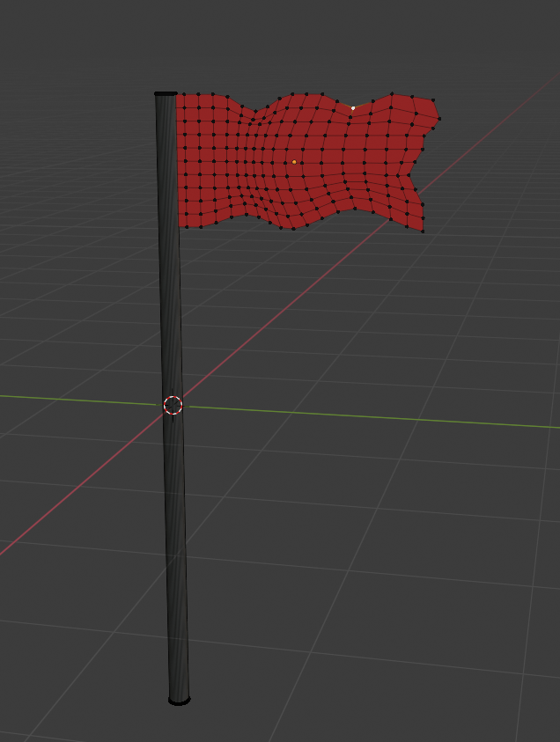560x742 pixels.
Task: Click the lowest vertex on flag's bottom wave
Action: [x=292, y=229]
